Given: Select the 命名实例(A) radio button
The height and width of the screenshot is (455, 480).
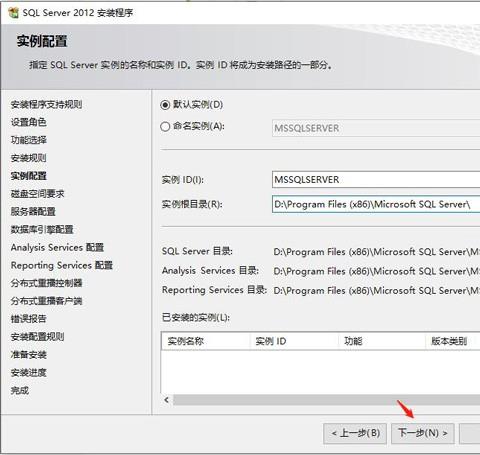Looking at the screenshot, I should (x=165, y=127).
